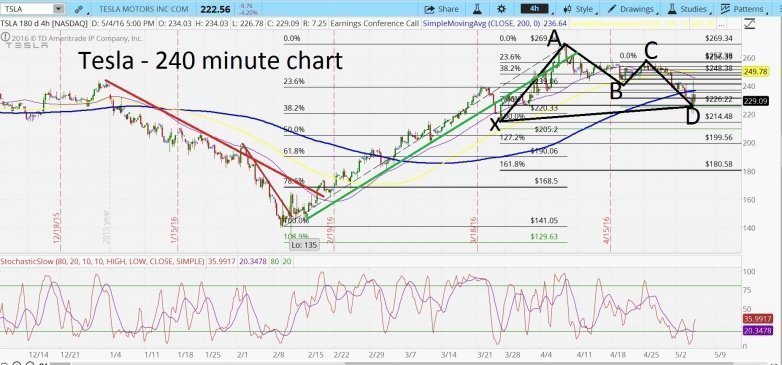Click the info icon next to copyright text
This screenshot has height=365, width=782.
tap(5, 37)
